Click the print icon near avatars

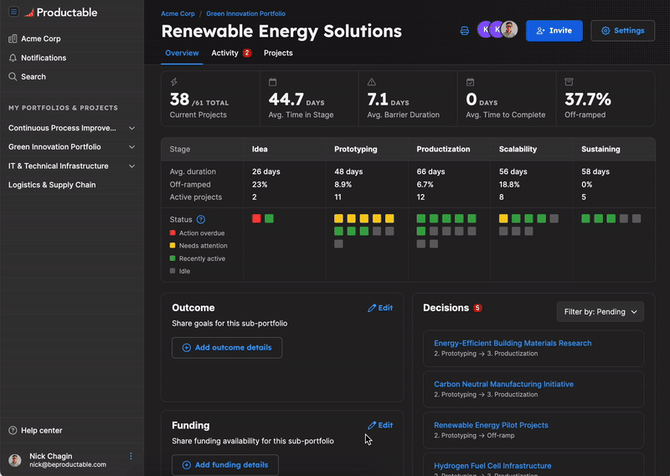tap(464, 31)
